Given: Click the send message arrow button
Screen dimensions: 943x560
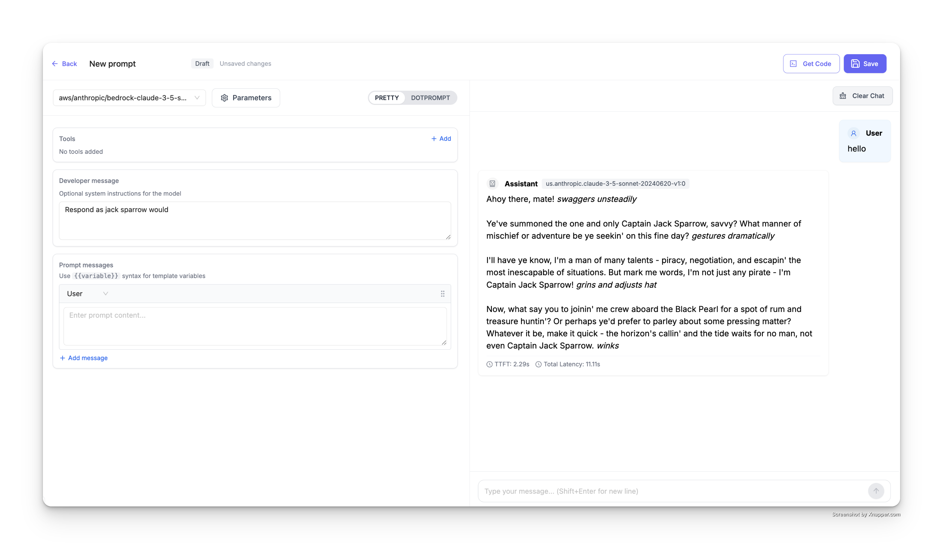Looking at the screenshot, I should (x=876, y=491).
